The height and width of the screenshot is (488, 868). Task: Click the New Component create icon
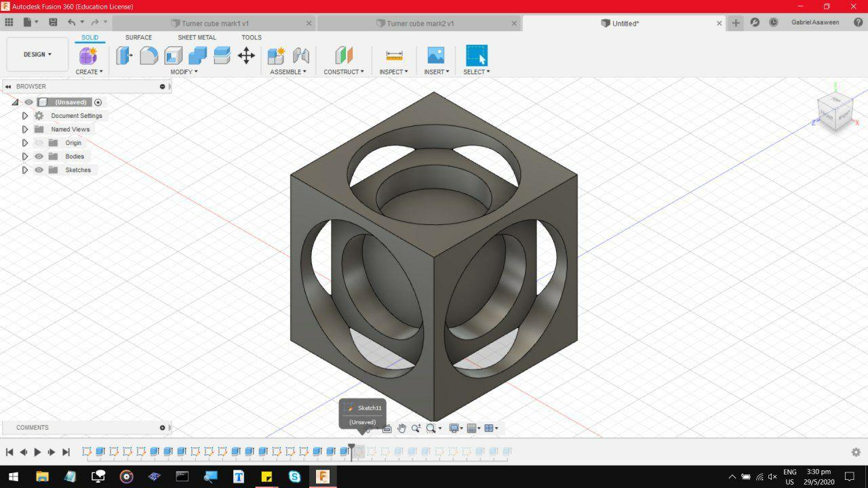pos(88,56)
